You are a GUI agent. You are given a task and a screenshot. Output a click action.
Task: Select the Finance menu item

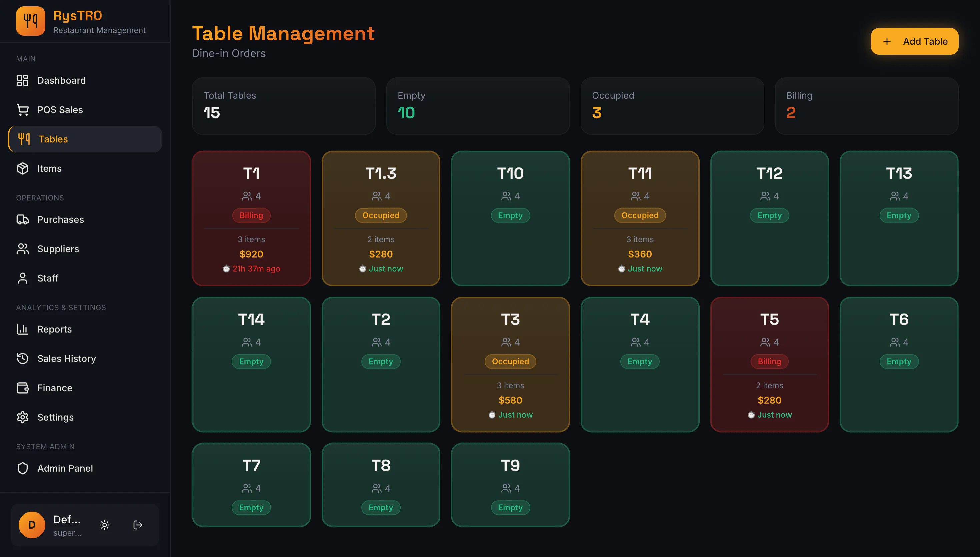pyautogui.click(x=85, y=388)
